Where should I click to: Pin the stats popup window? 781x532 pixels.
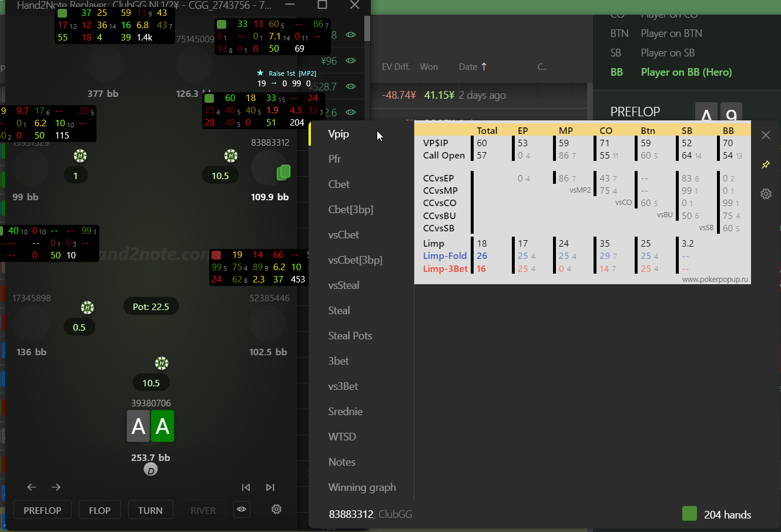[x=766, y=165]
